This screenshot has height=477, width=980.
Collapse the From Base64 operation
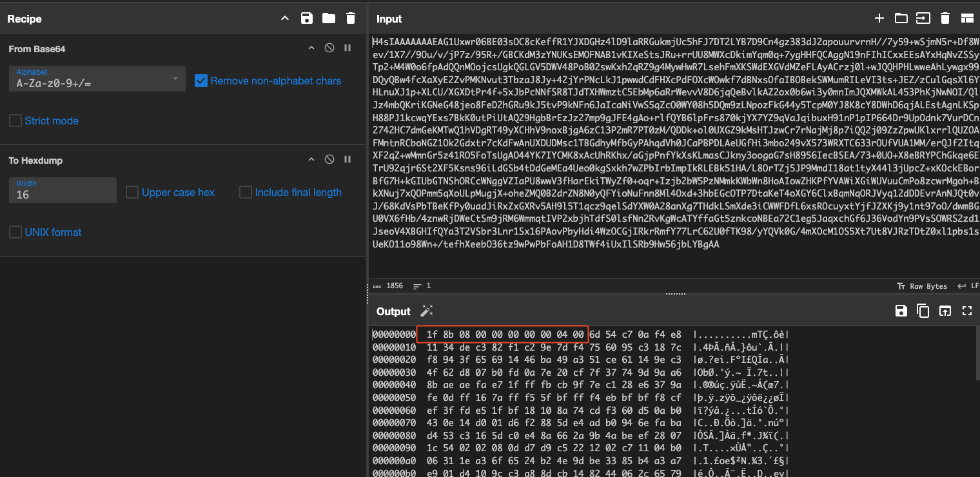pyautogui.click(x=311, y=48)
